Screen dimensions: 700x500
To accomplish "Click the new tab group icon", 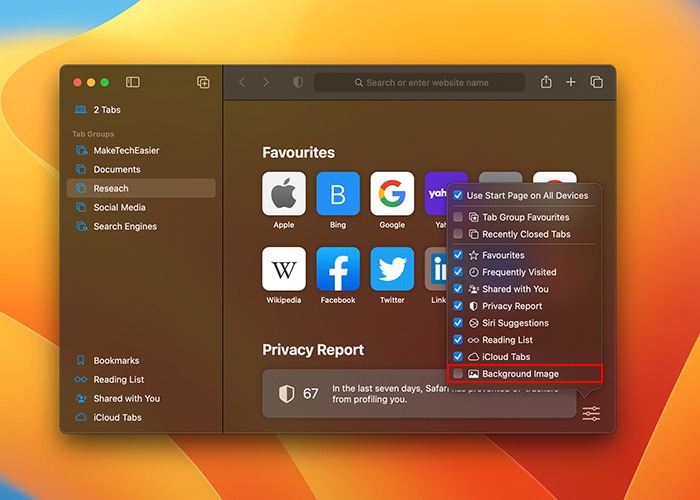I will point(203,82).
